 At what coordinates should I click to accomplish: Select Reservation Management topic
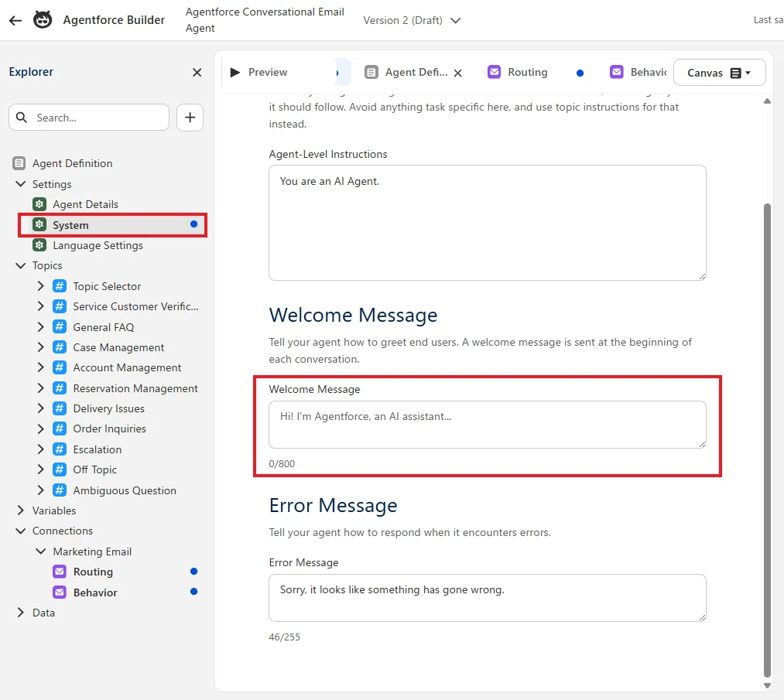tap(135, 388)
